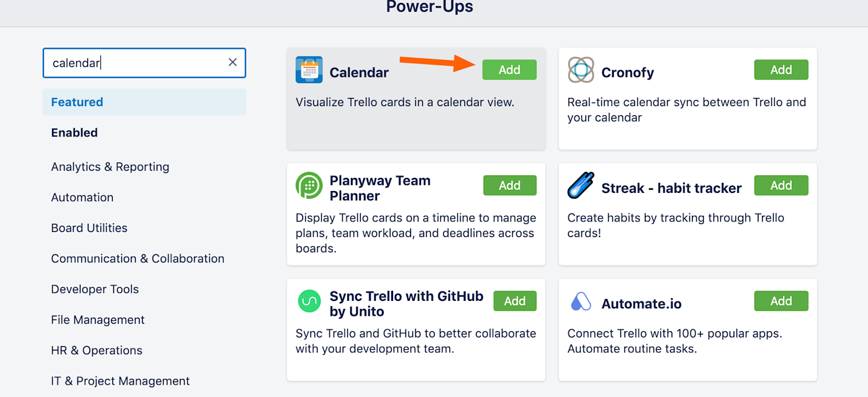Click 'Connect Trello with 100+ popular apps' text
Viewport: 868px width, 397px height.
pos(675,341)
